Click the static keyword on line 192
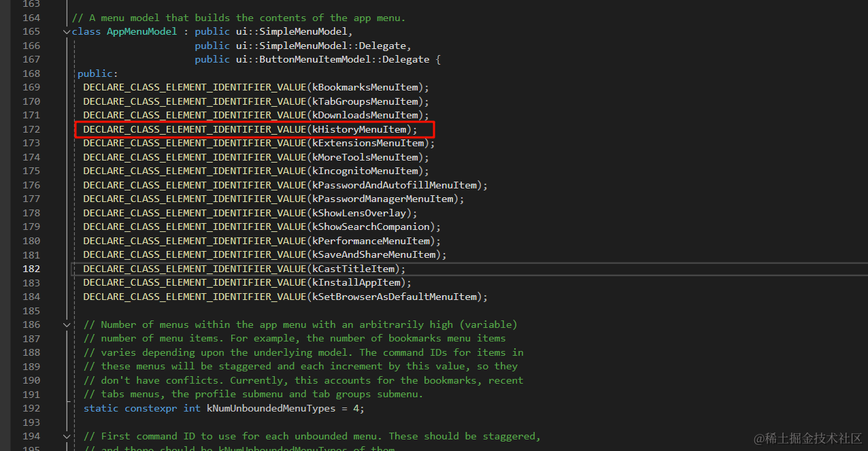 point(101,408)
